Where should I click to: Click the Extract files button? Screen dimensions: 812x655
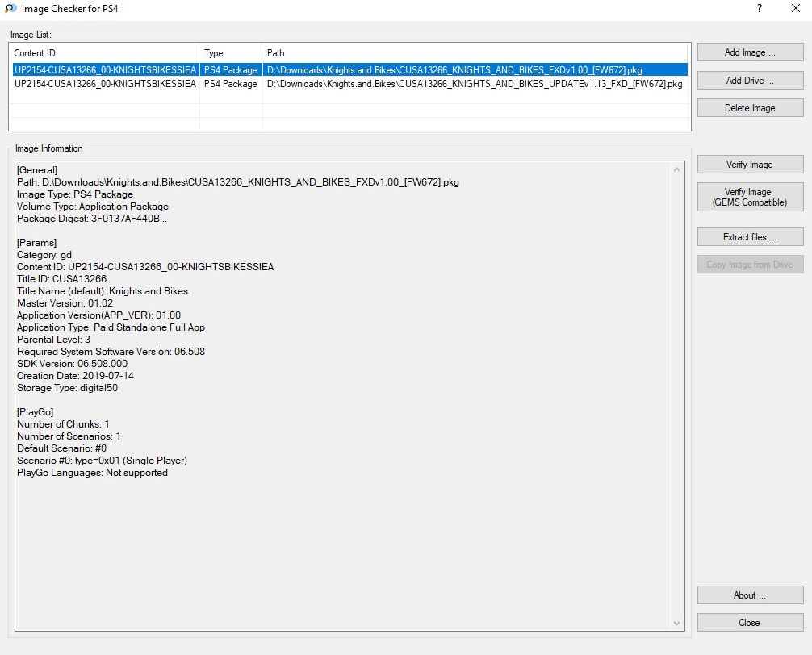[x=750, y=237]
